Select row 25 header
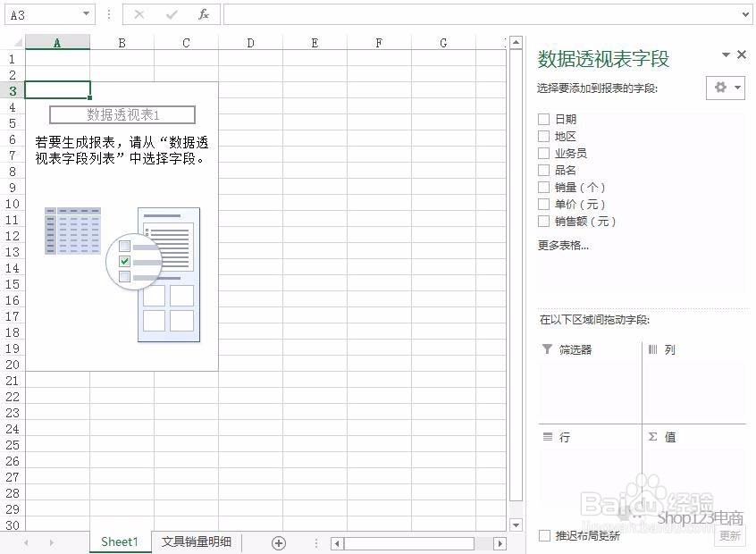This screenshot has height=554, width=756. tap(12, 445)
